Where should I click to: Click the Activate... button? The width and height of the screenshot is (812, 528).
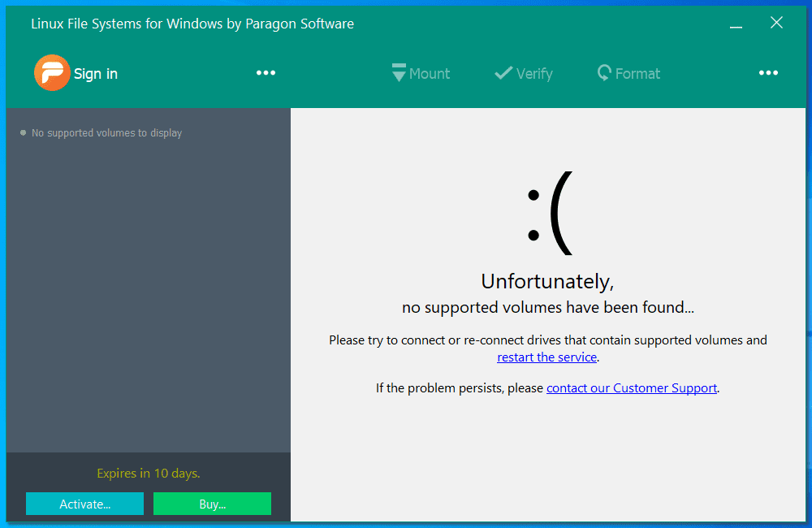tap(85, 504)
